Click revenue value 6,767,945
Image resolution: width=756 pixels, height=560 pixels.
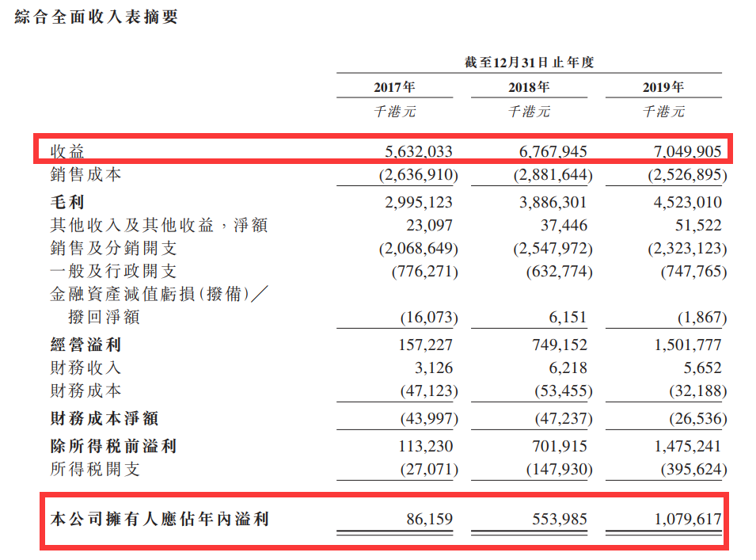pyautogui.click(x=553, y=151)
